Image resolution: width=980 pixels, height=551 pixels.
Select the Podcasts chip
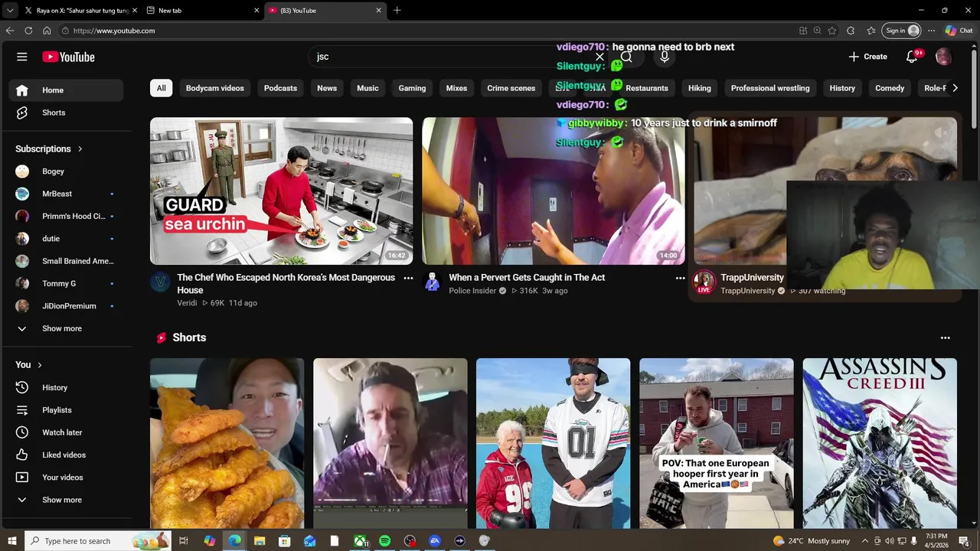[280, 88]
